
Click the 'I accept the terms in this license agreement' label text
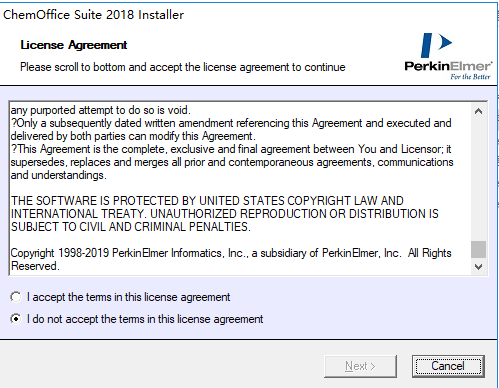128,297
